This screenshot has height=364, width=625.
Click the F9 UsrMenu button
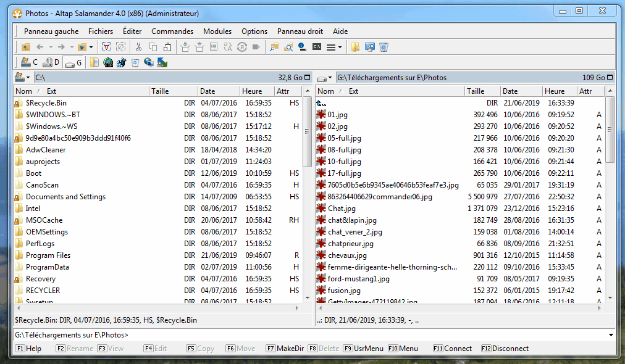tap(363, 349)
